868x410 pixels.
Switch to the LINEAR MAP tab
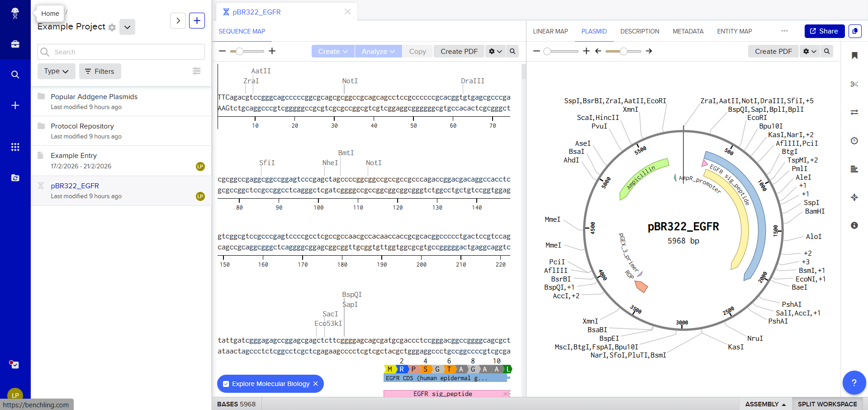550,31
